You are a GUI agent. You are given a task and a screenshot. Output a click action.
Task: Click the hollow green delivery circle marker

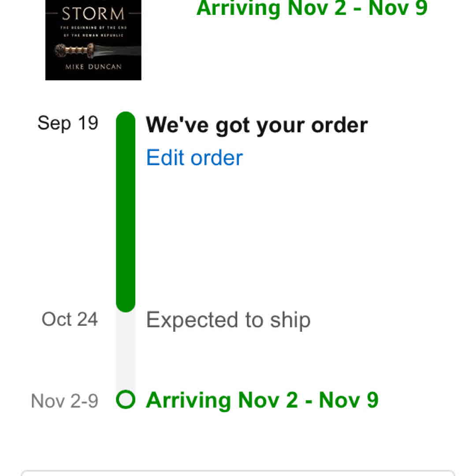126,400
